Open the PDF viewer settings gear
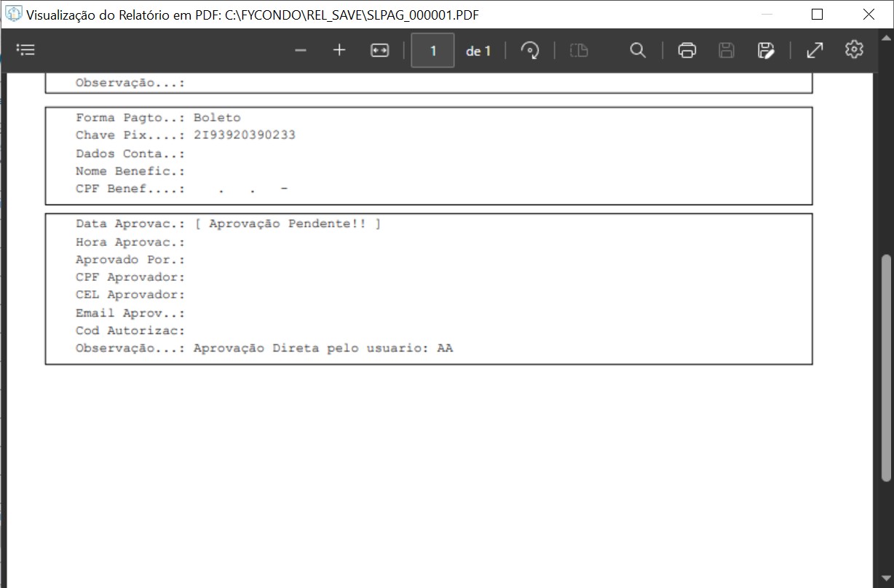 click(x=854, y=49)
